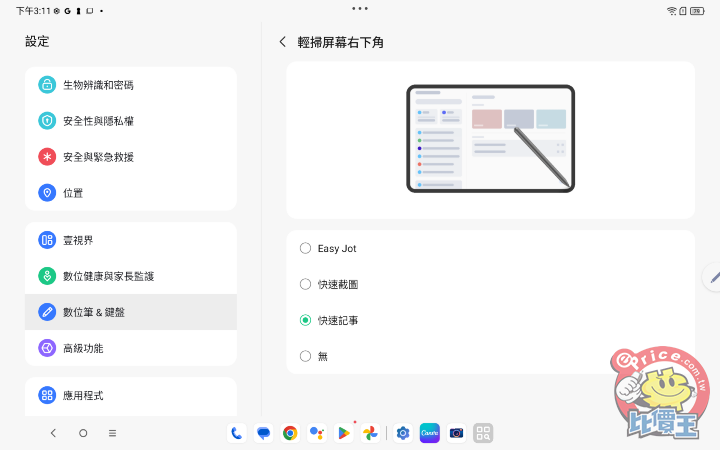Tap the 快速截圖 option label

pyautogui.click(x=338, y=284)
